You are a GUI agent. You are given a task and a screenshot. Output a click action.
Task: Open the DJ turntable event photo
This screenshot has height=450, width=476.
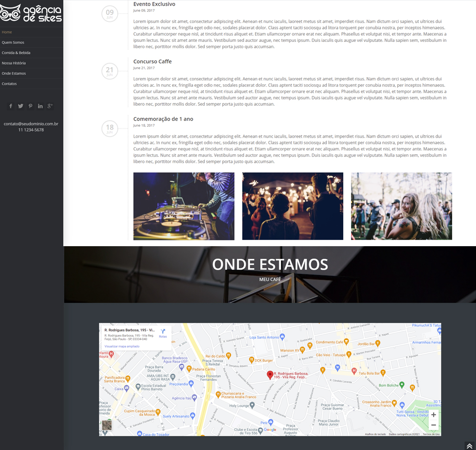point(184,206)
